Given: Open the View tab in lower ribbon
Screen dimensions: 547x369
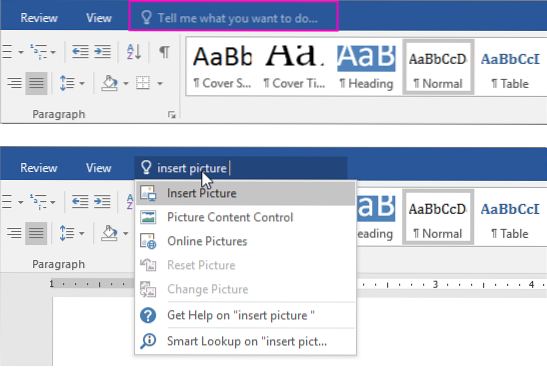Looking at the screenshot, I should click(x=99, y=168).
